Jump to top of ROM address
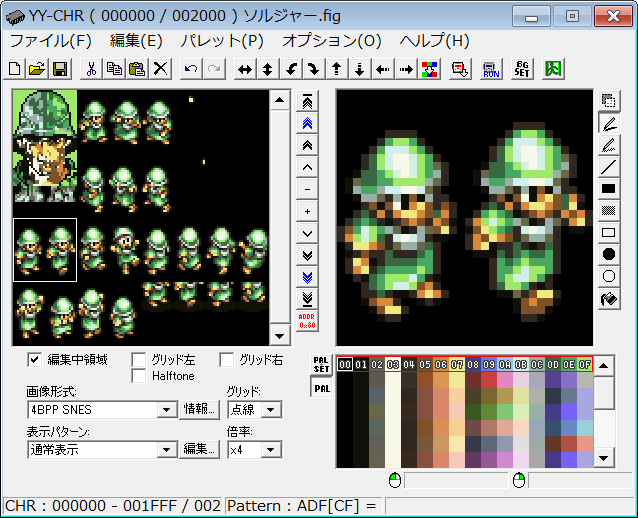 coord(307,101)
